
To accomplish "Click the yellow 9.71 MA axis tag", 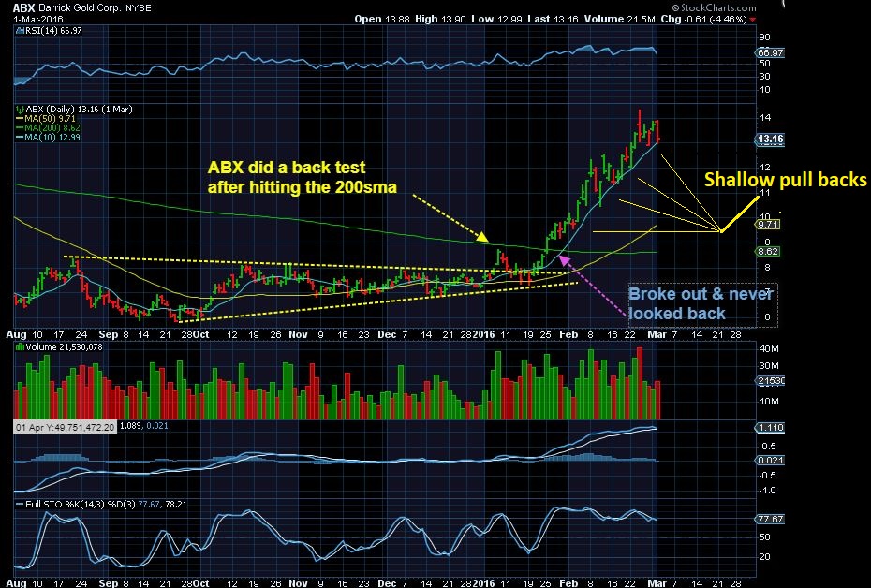I will coord(768,225).
